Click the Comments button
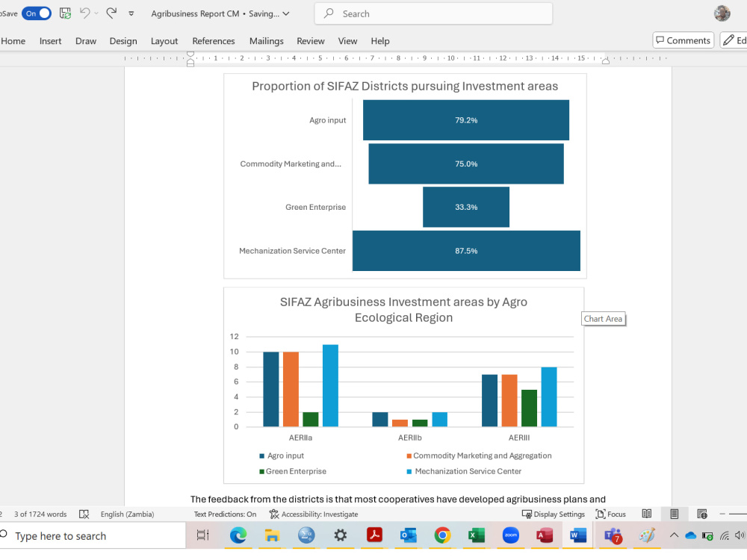This screenshot has width=747, height=560. 684,40
